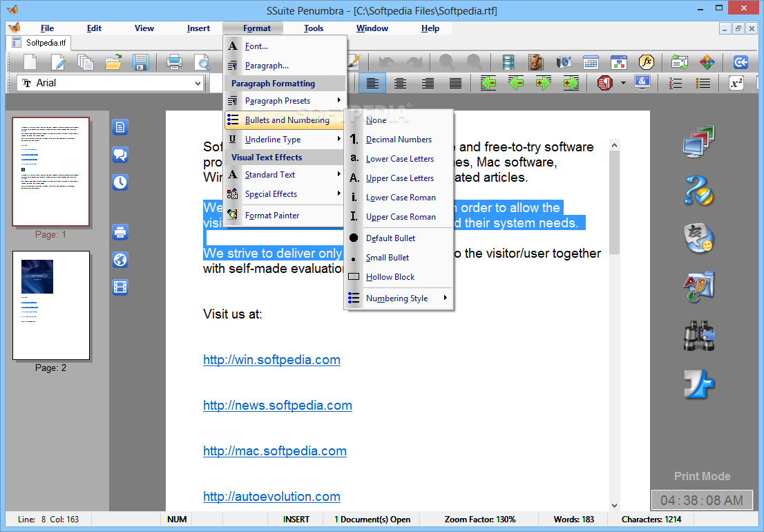Image resolution: width=764 pixels, height=532 pixels.
Task: Open the View menu
Action: (144, 28)
